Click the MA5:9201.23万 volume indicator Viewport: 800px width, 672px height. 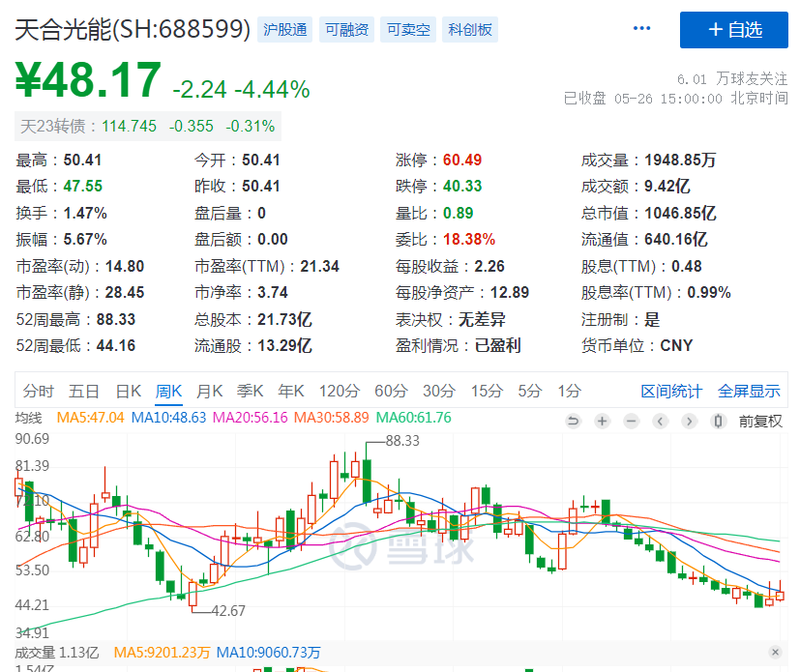click(162, 652)
